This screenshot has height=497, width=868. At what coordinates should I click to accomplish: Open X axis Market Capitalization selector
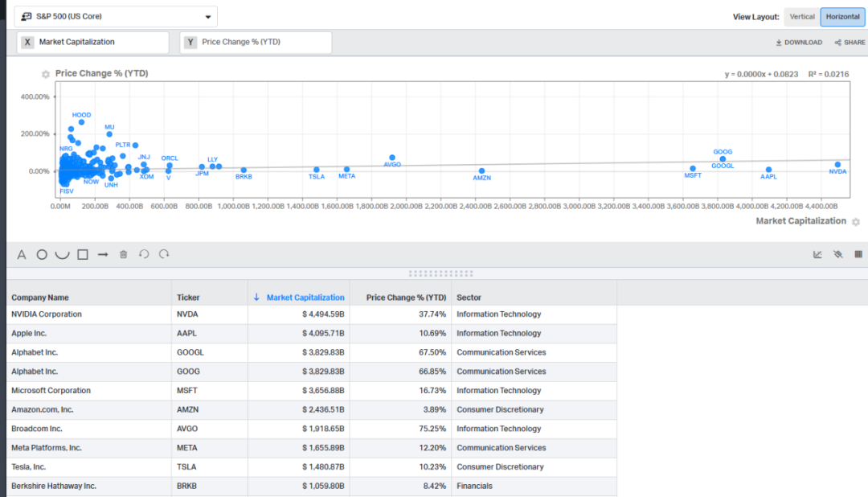pos(93,43)
